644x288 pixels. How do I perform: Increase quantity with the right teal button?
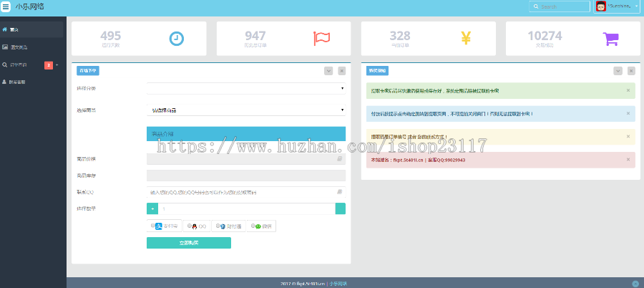[341, 208]
